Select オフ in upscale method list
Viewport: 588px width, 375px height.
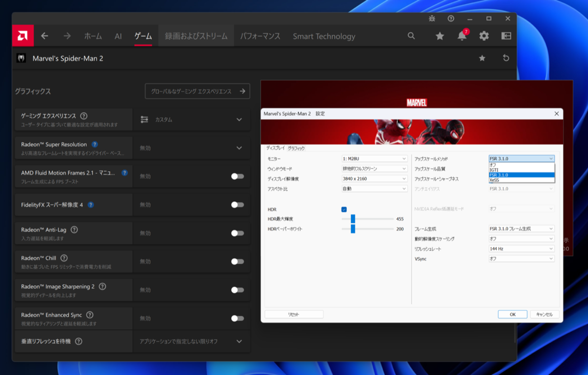pos(521,165)
